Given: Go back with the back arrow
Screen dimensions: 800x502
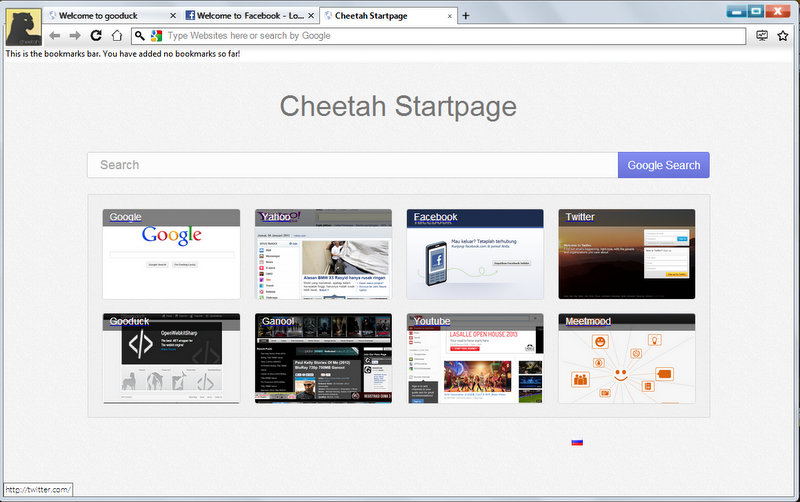Looking at the screenshot, I should 55,36.
